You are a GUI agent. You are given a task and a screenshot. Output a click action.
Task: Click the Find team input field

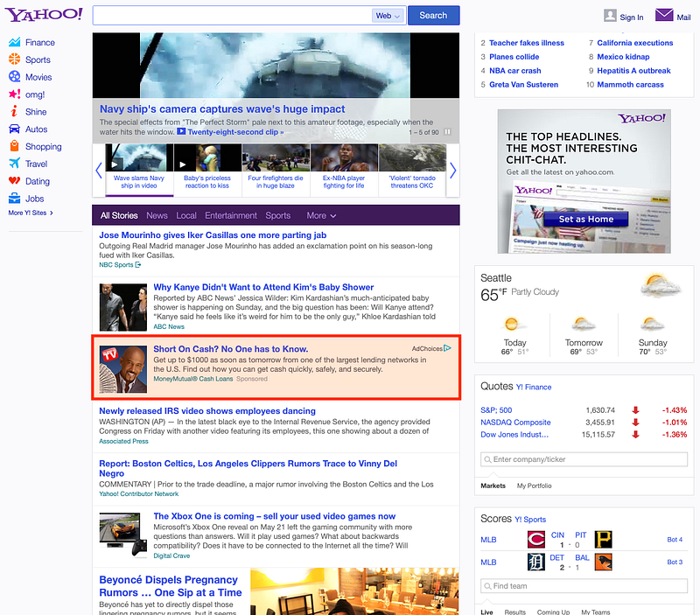[584, 586]
